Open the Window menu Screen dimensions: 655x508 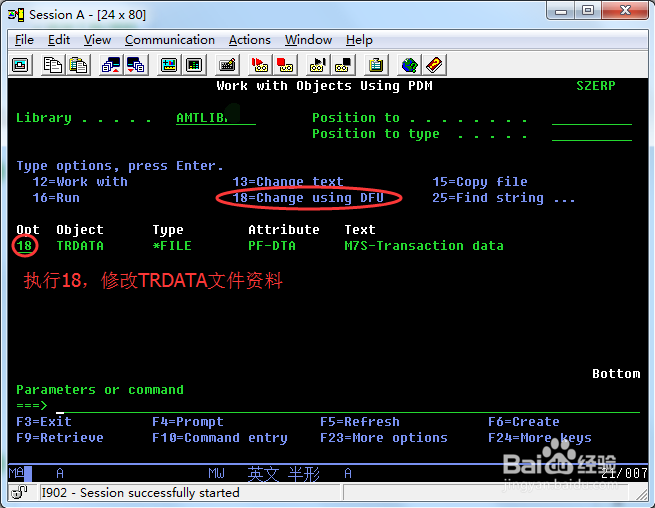(x=308, y=40)
